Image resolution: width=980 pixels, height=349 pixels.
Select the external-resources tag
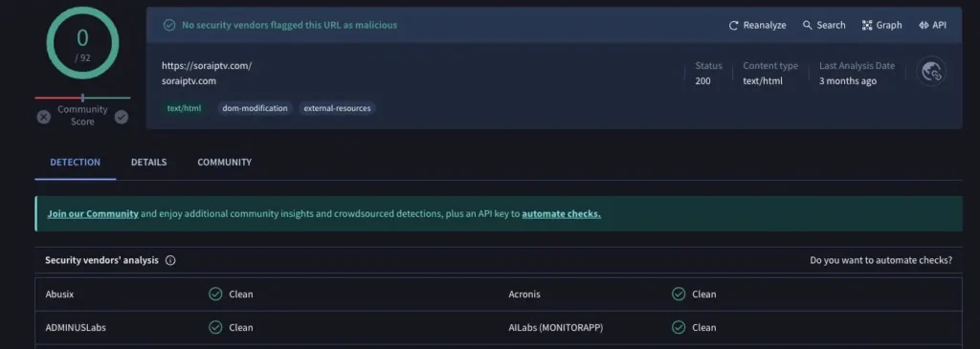337,108
